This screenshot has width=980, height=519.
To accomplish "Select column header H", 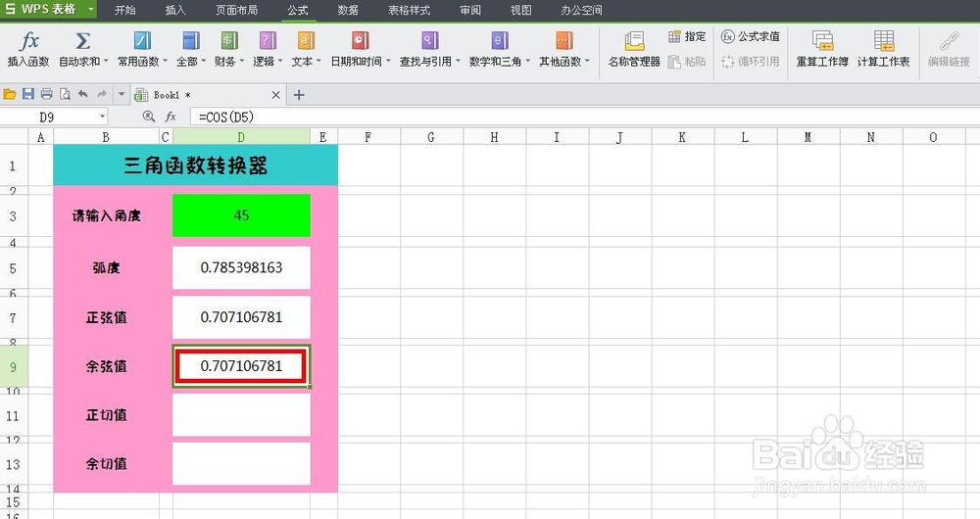I will 494,137.
